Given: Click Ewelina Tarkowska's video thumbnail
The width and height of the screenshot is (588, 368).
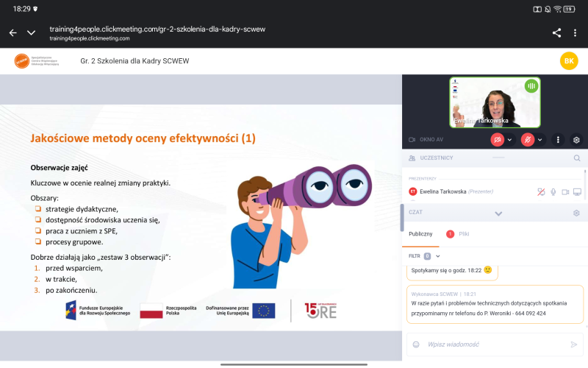Looking at the screenshot, I should tap(495, 102).
